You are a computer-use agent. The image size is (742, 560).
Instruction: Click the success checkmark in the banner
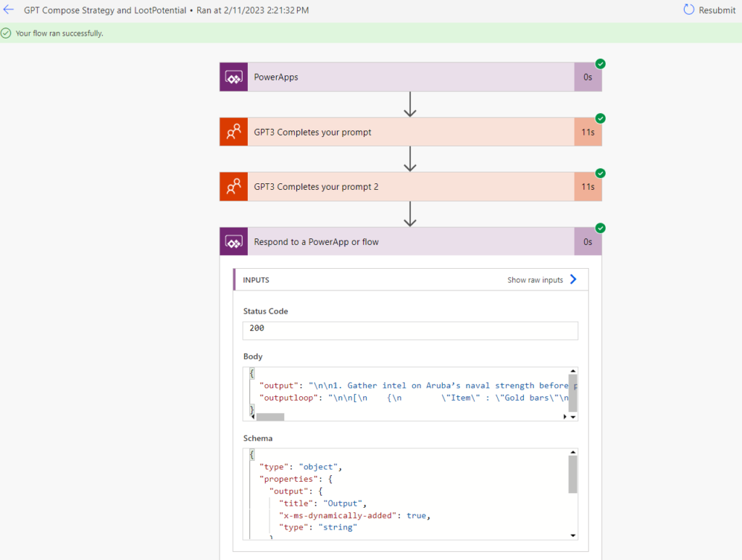point(6,33)
